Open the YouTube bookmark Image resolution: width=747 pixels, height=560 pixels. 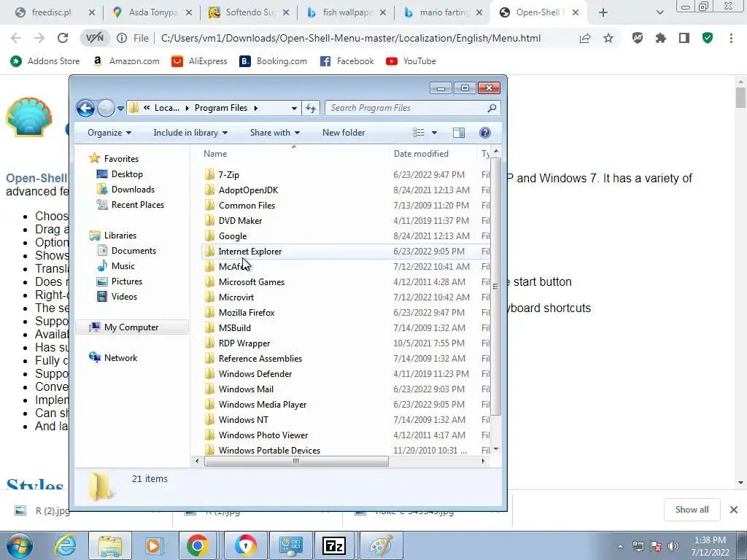point(411,61)
